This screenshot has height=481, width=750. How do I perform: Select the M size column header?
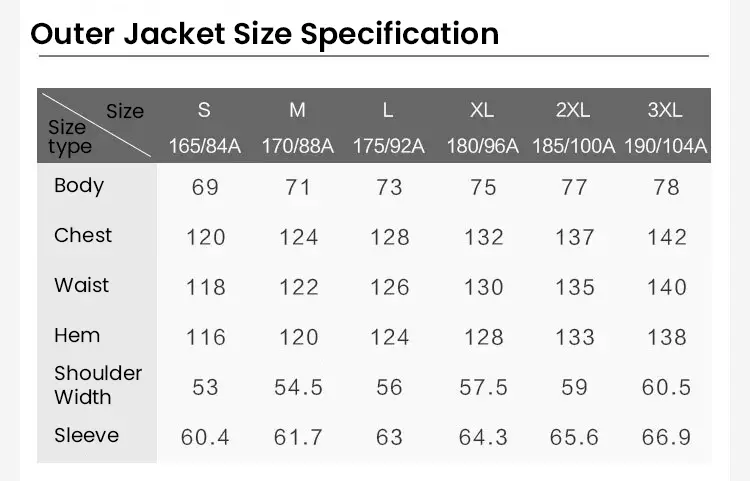click(297, 110)
